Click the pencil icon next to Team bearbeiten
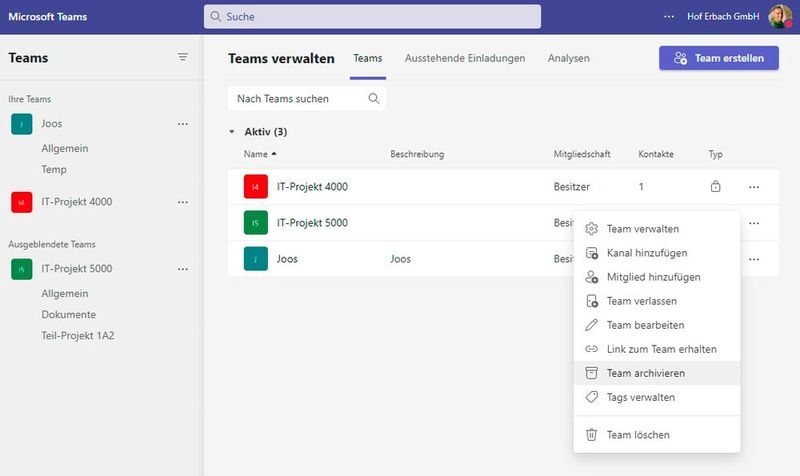800x476 pixels. click(x=591, y=325)
